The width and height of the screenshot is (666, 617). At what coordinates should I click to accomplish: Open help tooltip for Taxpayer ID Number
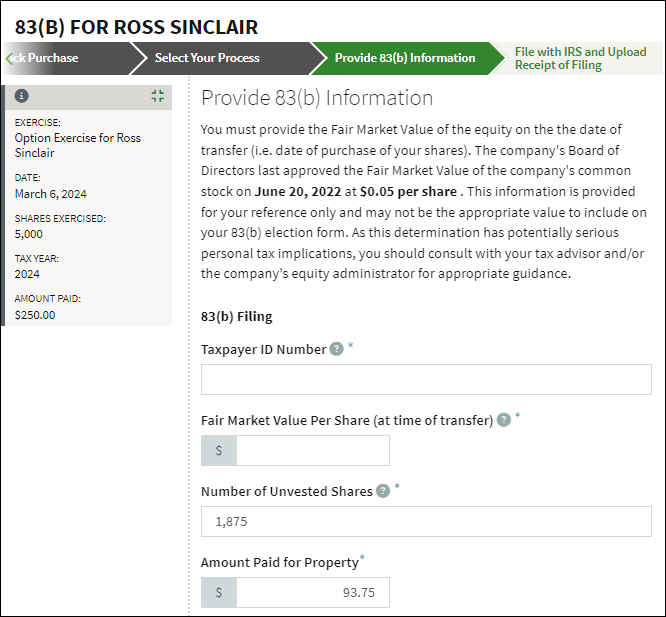(x=337, y=349)
